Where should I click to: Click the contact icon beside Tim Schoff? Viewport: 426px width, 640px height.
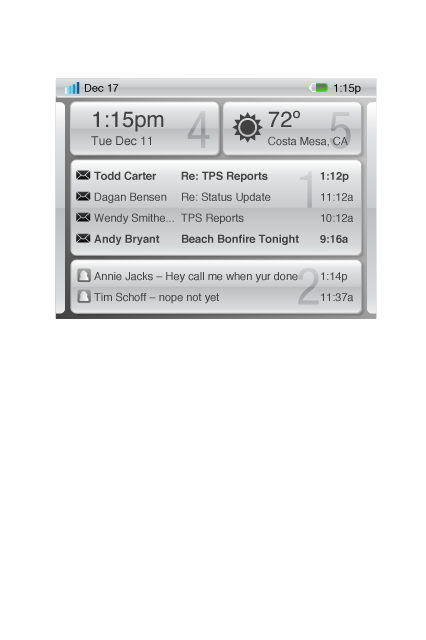[x=84, y=296]
